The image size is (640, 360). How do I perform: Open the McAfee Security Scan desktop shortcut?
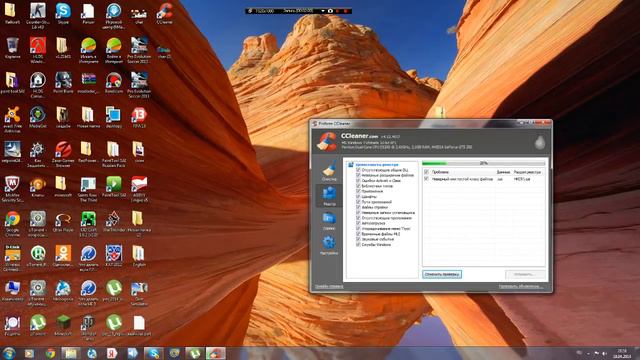(x=12, y=189)
